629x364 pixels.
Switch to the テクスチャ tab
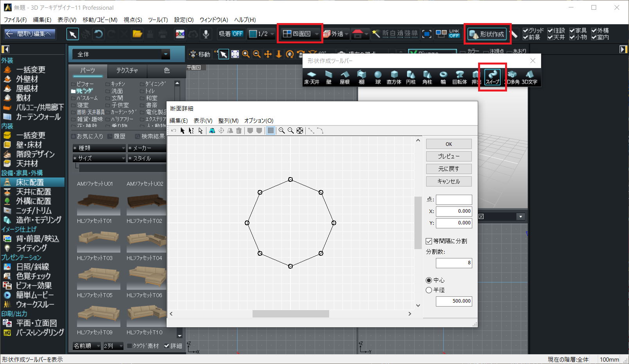click(x=127, y=70)
